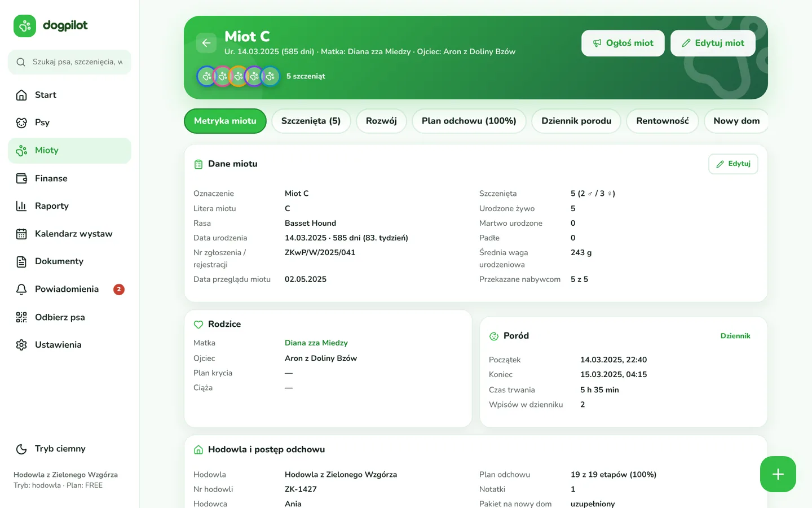Click the search field Szukaj psa
The height and width of the screenshot is (508, 812).
pyautogui.click(x=69, y=62)
